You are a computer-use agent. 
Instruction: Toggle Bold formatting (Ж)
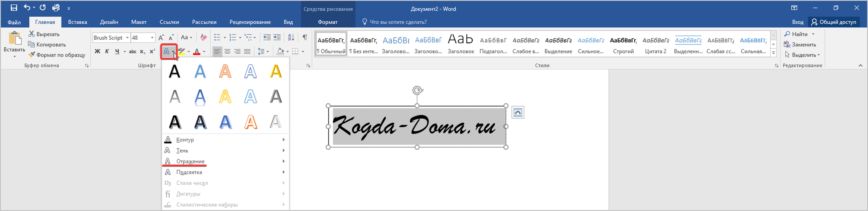click(97, 51)
